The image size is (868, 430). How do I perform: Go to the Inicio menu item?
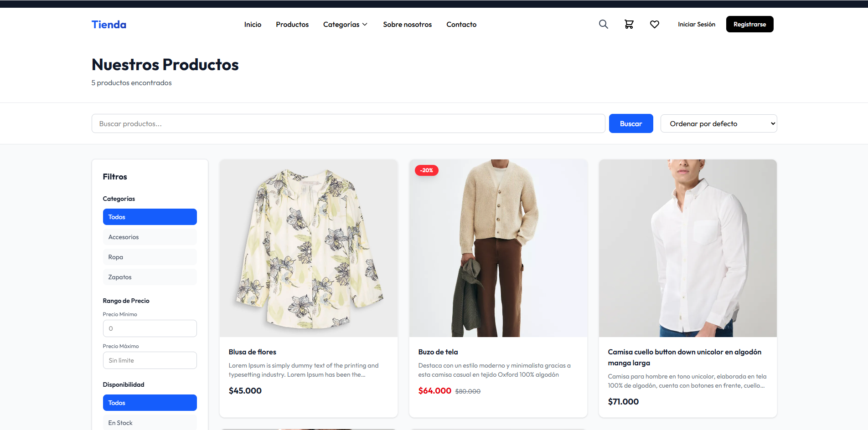(253, 25)
